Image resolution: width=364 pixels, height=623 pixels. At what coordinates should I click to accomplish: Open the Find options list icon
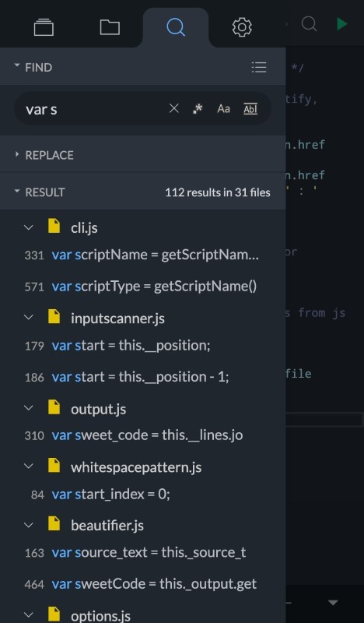tap(259, 67)
